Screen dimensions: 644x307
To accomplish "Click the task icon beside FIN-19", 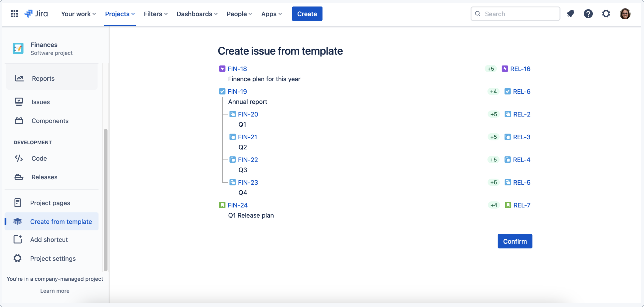I will [222, 91].
